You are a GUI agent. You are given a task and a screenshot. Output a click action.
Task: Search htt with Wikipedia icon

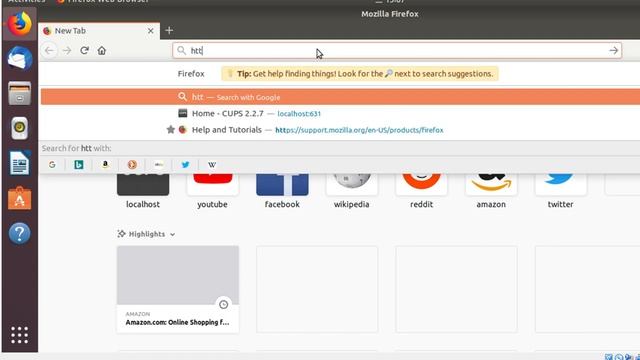click(212, 164)
